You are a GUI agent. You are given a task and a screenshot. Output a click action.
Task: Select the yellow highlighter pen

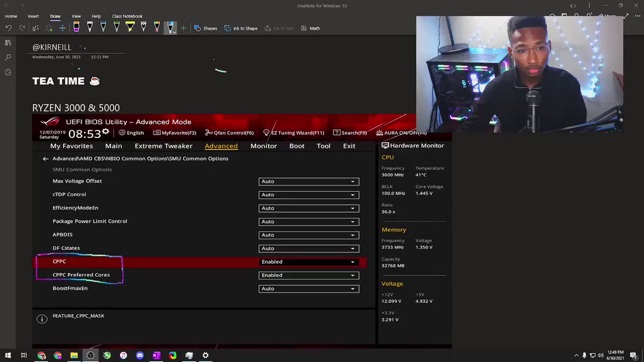pyautogui.click(x=130, y=27)
